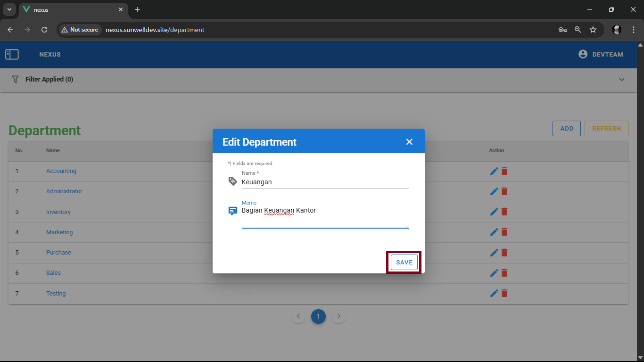Go to next page pagination arrow
This screenshot has height=362, width=644.
(x=339, y=317)
